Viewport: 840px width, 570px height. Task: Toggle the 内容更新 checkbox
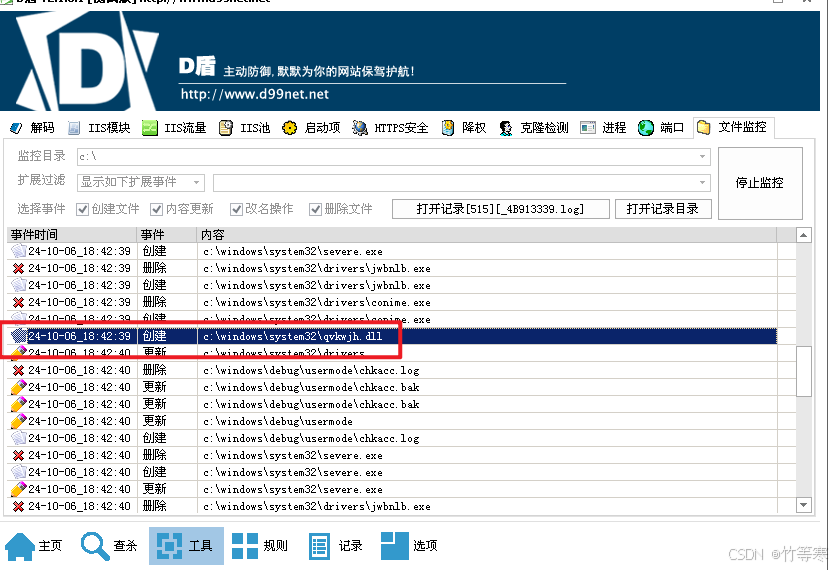point(156,209)
